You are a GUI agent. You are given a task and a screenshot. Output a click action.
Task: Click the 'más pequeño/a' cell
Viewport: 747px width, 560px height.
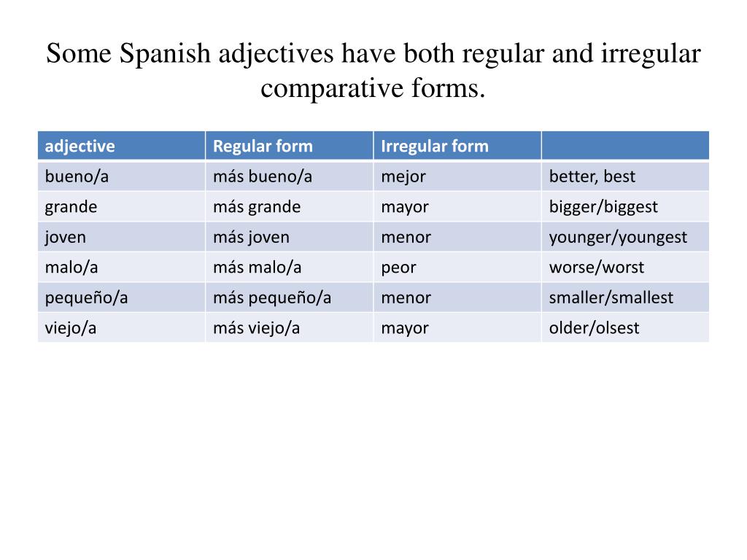click(289, 297)
